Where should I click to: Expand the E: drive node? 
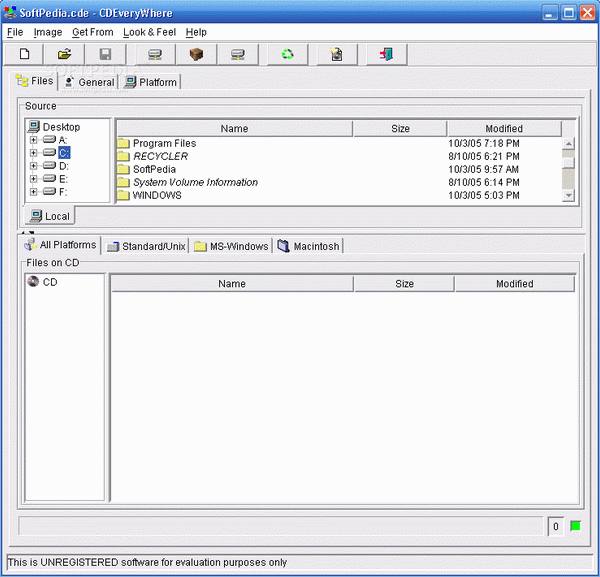click(x=33, y=179)
